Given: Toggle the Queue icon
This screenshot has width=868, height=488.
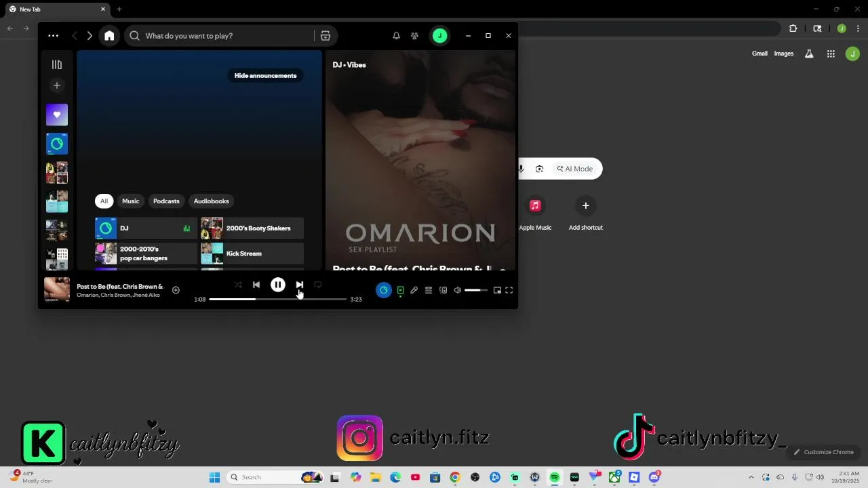Looking at the screenshot, I should 429,290.
